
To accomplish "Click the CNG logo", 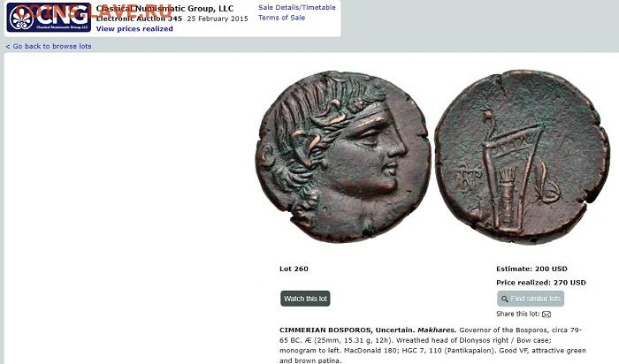I will (x=49, y=18).
